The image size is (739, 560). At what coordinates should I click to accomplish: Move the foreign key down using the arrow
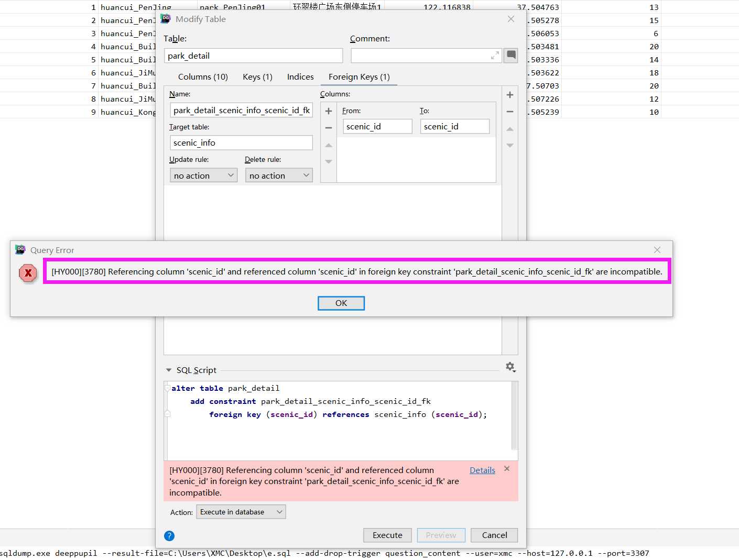(509, 146)
